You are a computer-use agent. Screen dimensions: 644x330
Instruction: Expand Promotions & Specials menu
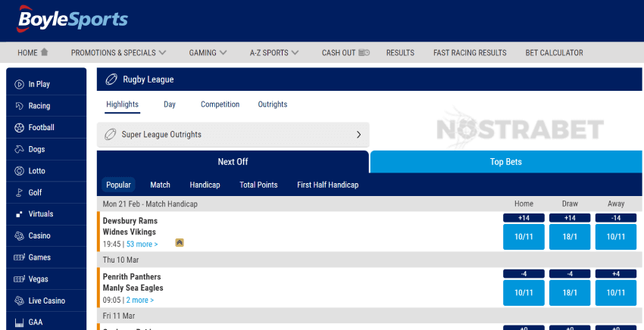[x=118, y=52]
